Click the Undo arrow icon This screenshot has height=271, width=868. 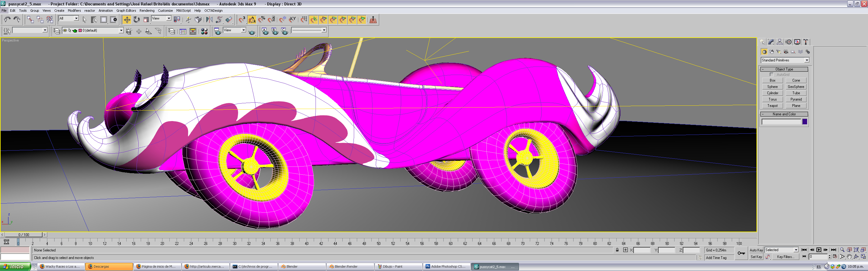point(7,20)
